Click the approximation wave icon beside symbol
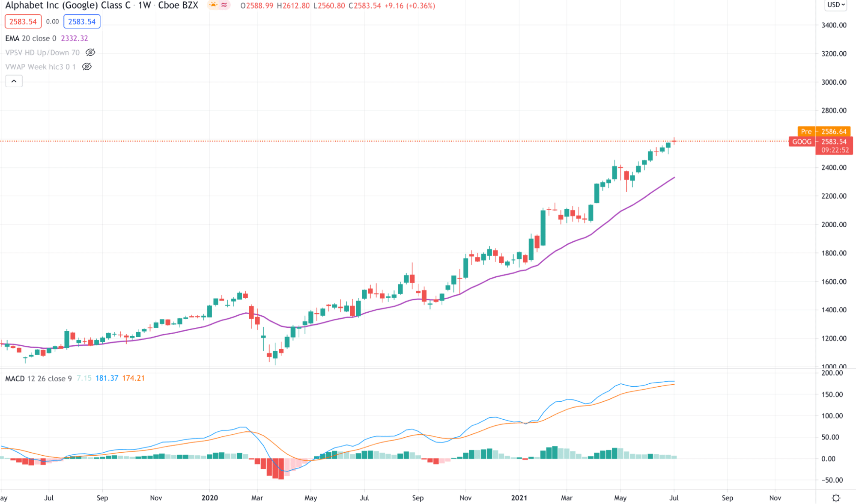 coord(224,5)
